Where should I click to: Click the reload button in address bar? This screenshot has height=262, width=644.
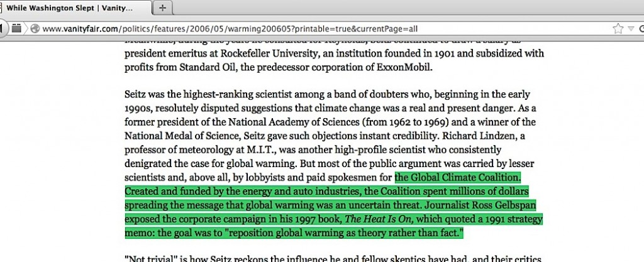(x=640, y=28)
